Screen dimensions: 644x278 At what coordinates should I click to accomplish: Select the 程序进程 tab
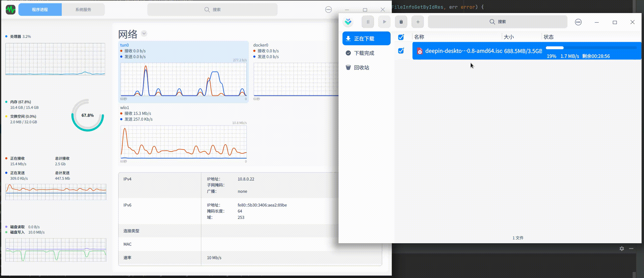coord(40,10)
